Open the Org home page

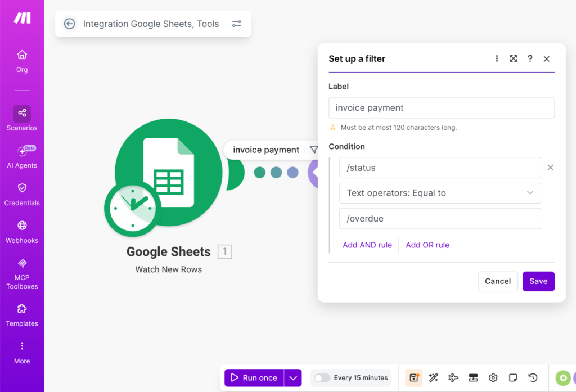coord(22,61)
